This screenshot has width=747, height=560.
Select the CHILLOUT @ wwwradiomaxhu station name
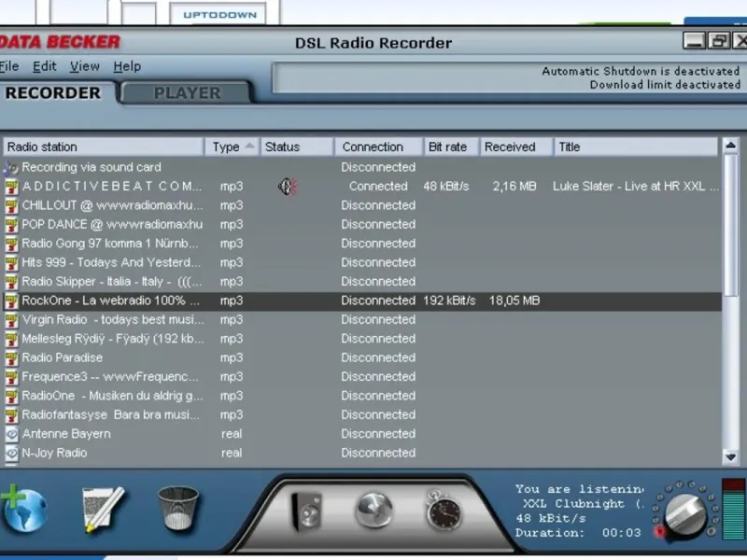click(x=112, y=205)
